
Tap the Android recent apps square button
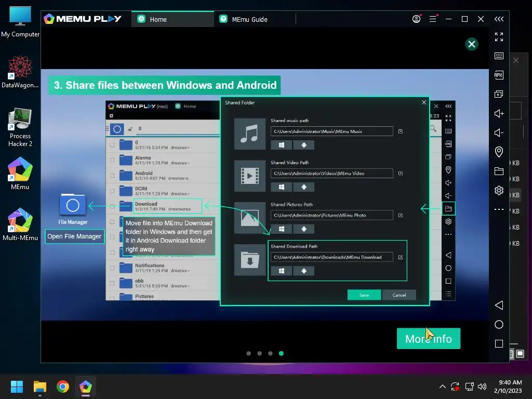coord(499,344)
